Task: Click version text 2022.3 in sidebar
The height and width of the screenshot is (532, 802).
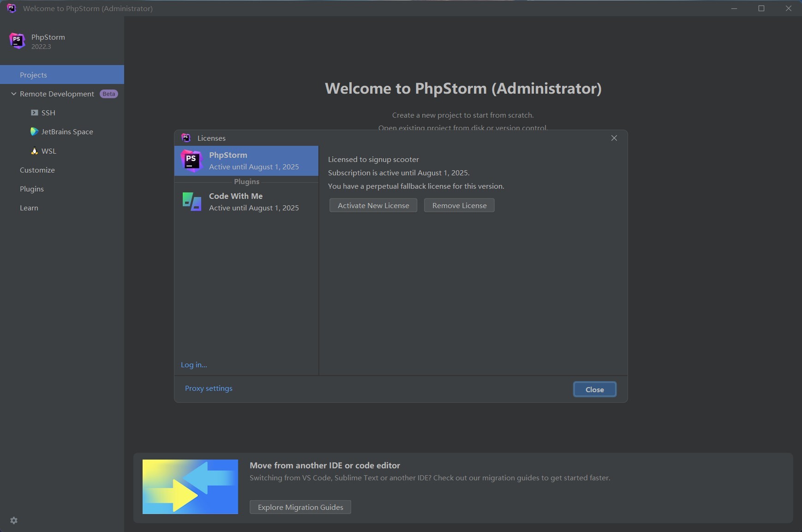Action: pos(41,47)
